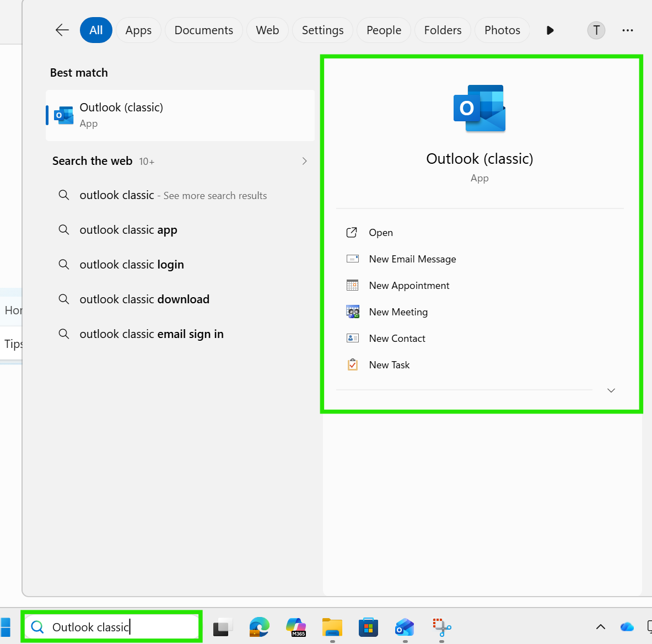
Task: Switch to the Web filter tab
Action: (267, 30)
